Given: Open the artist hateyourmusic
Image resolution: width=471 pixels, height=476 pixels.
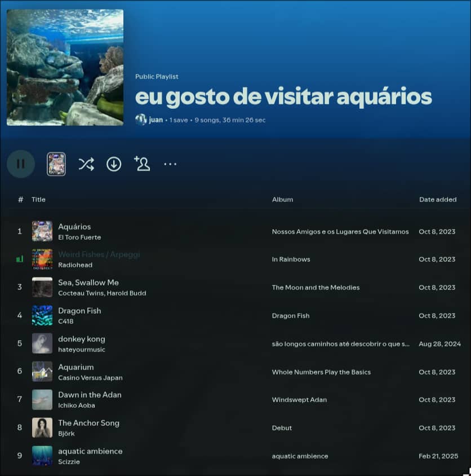Looking at the screenshot, I should pyautogui.click(x=82, y=350).
